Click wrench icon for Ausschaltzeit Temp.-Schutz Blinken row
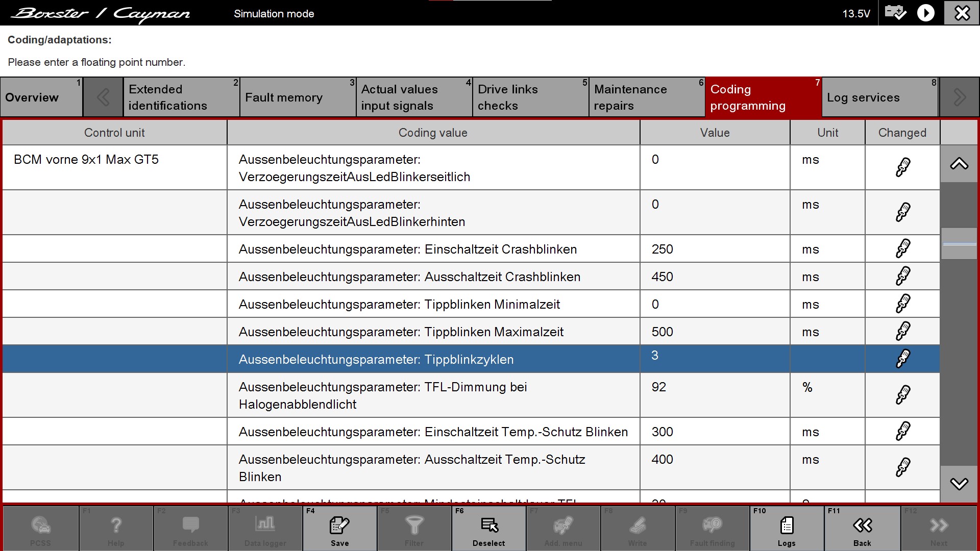This screenshot has width=980, height=551. coord(902,467)
